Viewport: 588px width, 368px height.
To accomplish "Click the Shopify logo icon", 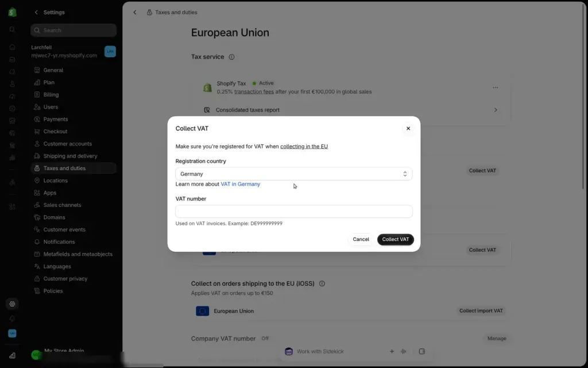I will tap(13, 12).
